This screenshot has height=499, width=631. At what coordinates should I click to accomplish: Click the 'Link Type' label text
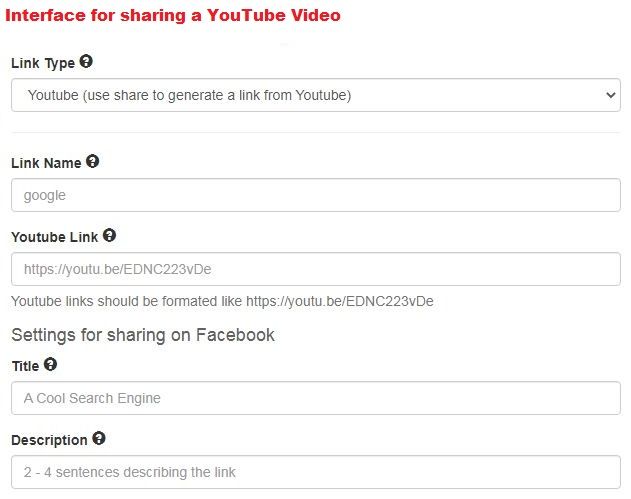42,63
